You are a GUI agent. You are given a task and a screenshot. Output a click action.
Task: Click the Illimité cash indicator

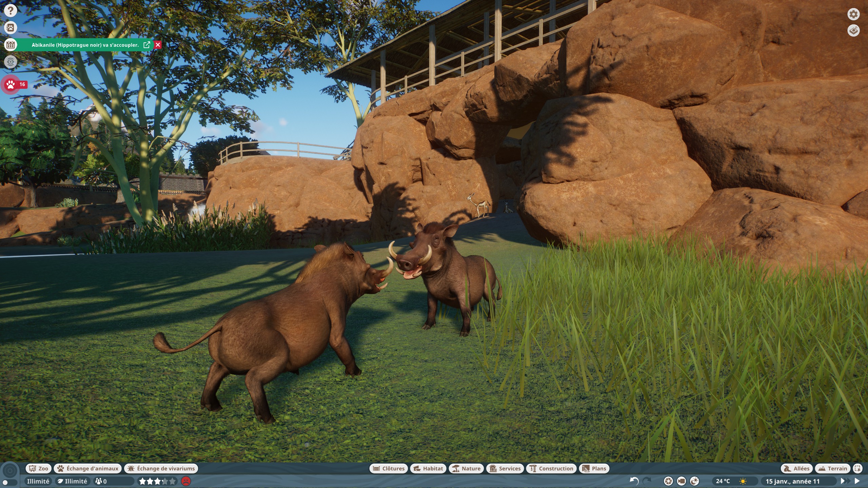point(38,481)
